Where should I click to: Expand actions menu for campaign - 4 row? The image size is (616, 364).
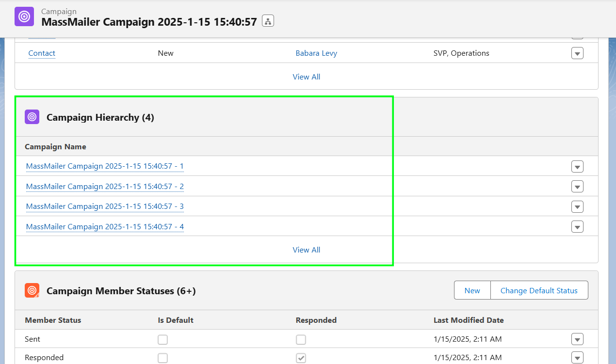pos(577,227)
